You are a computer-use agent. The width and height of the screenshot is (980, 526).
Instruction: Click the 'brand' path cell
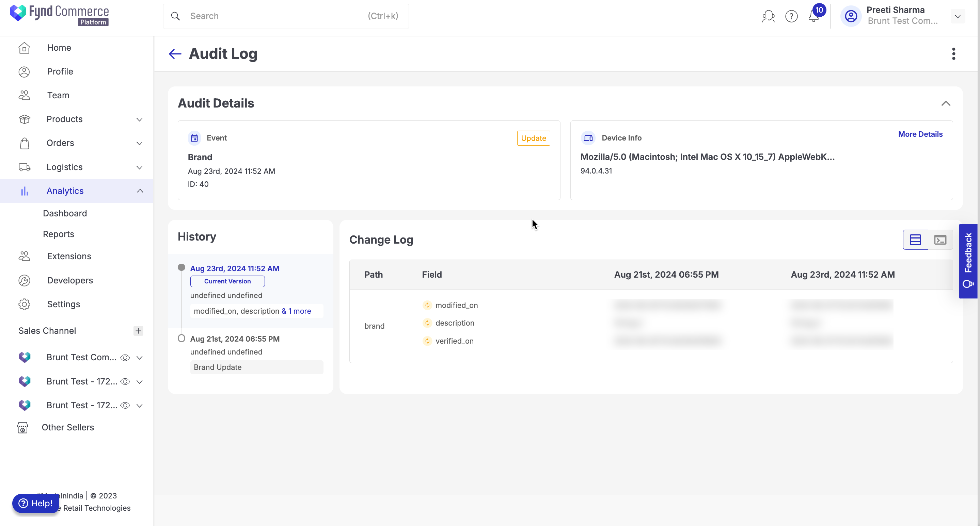tap(374, 326)
